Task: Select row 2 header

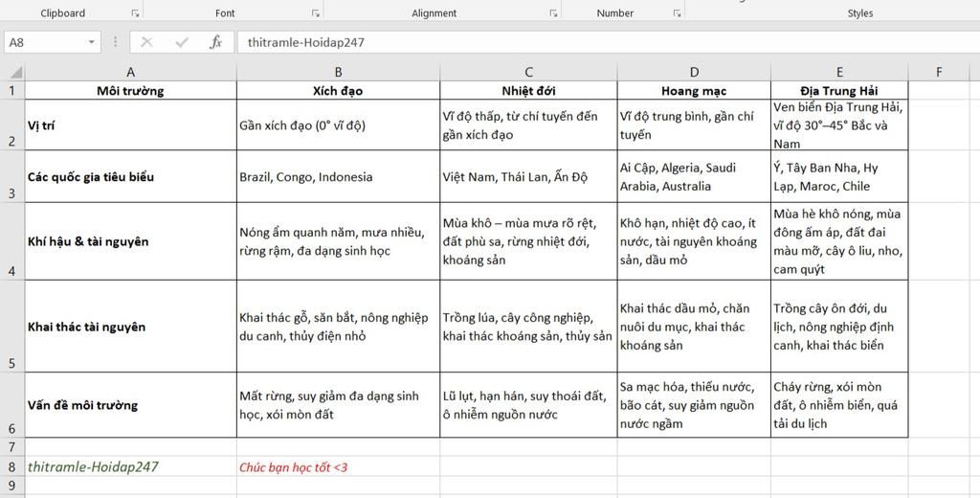Action: (x=12, y=124)
